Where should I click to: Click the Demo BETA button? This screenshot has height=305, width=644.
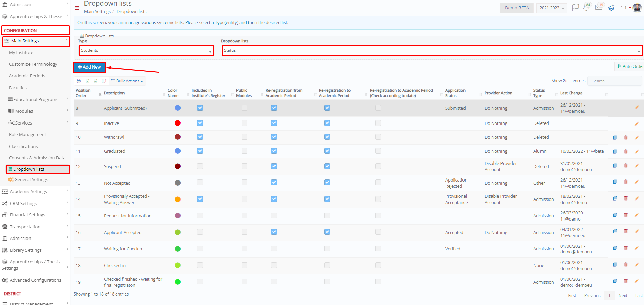[517, 8]
